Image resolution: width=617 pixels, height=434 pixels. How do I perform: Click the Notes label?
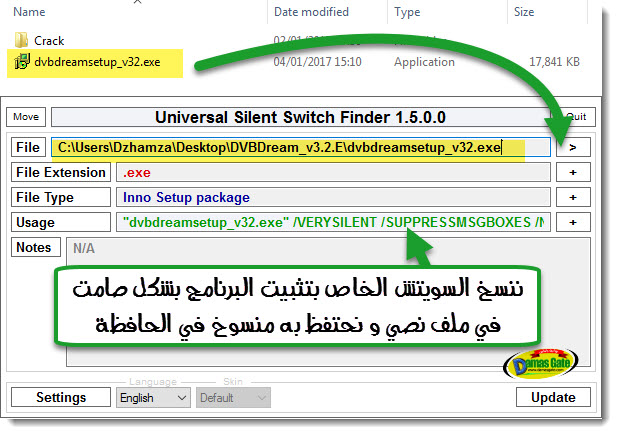36,247
